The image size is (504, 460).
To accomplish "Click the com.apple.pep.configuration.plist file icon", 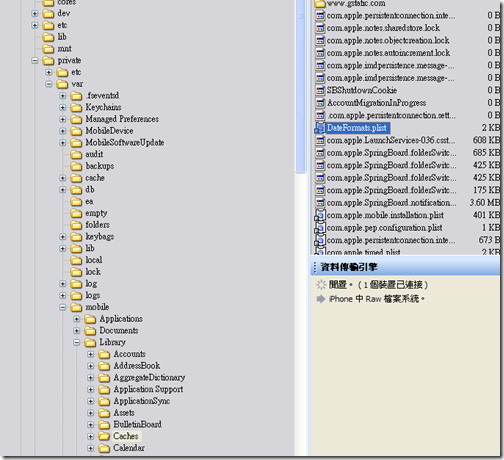I will [x=320, y=228].
